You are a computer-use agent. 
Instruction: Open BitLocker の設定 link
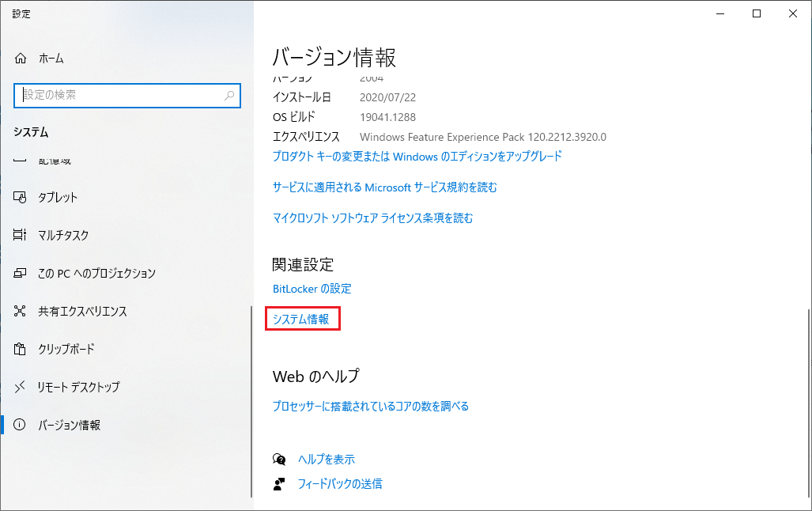point(312,290)
